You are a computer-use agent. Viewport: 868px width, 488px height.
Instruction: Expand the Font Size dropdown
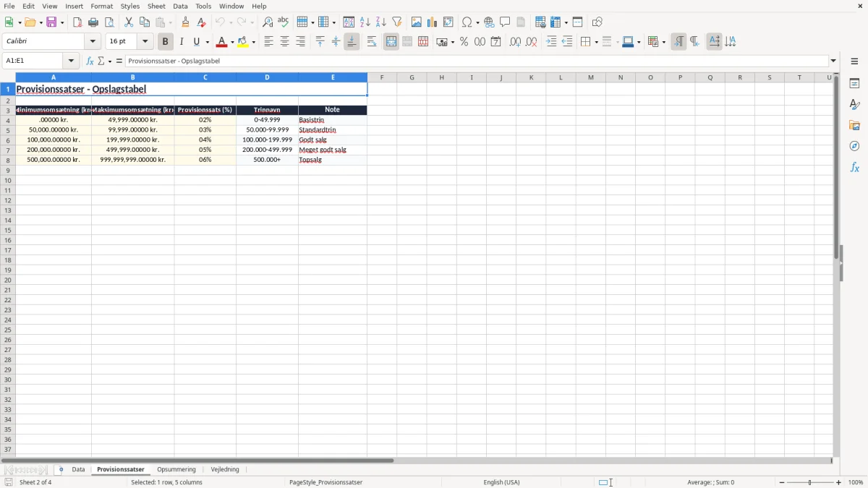(145, 42)
